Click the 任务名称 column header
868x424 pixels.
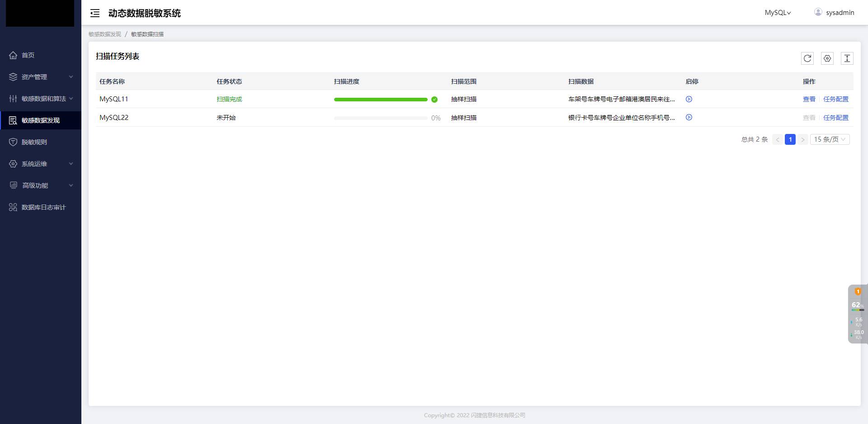pos(112,81)
